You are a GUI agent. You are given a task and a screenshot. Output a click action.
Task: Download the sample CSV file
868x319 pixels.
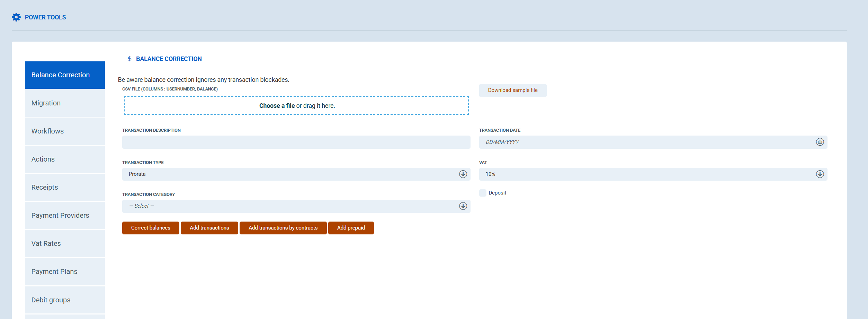pyautogui.click(x=512, y=90)
